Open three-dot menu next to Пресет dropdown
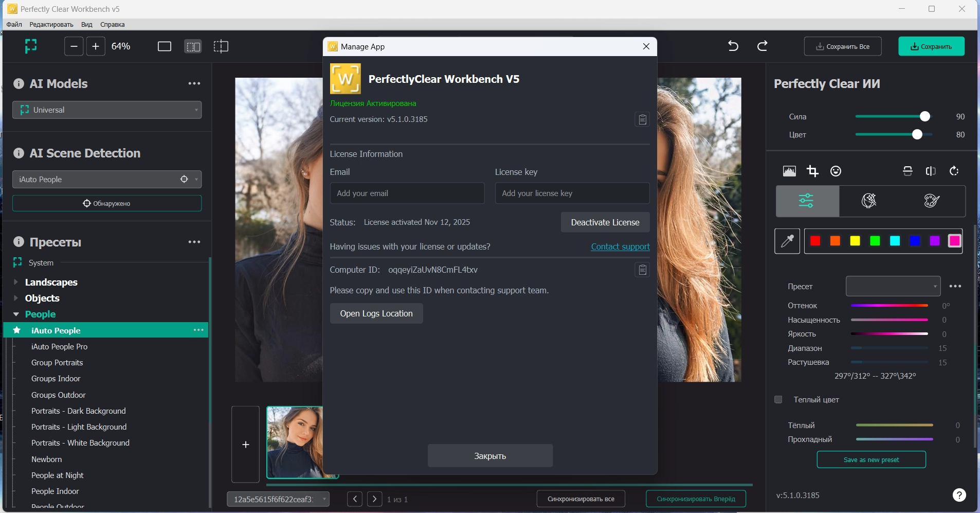This screenshot has height=513, width=980. click(955, 286)
